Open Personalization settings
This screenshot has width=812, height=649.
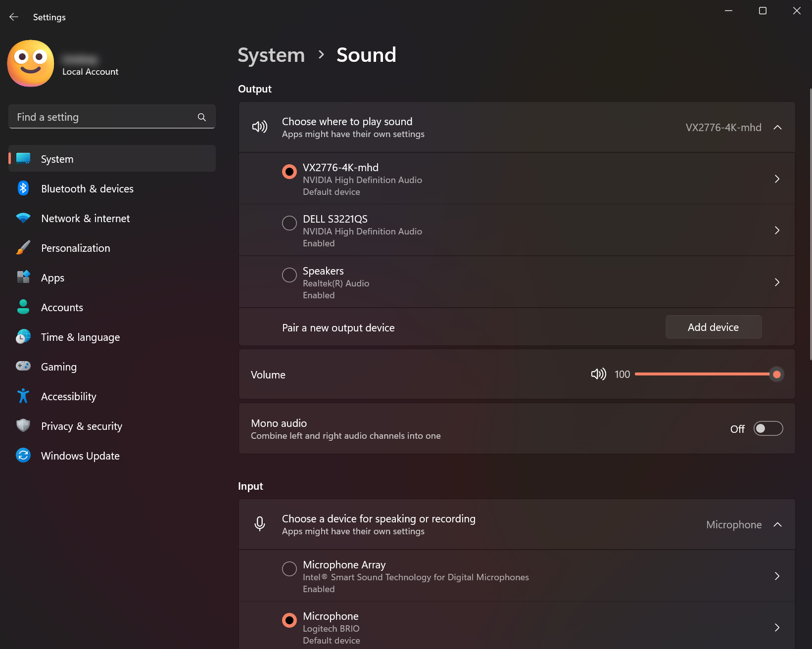pyautogui.click(x=75, y=248)
